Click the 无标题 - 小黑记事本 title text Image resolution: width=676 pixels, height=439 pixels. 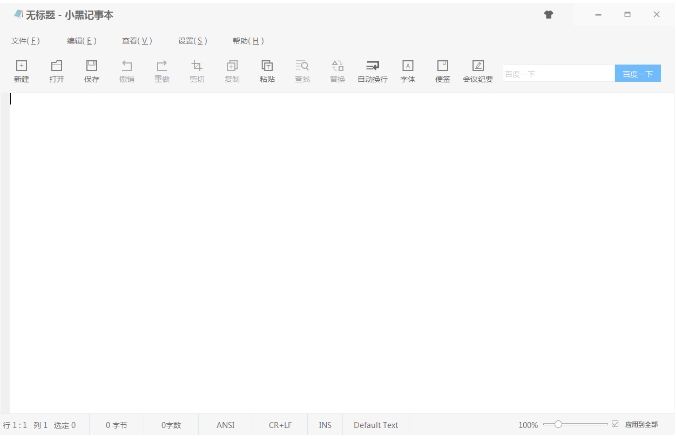click(69, 15)
